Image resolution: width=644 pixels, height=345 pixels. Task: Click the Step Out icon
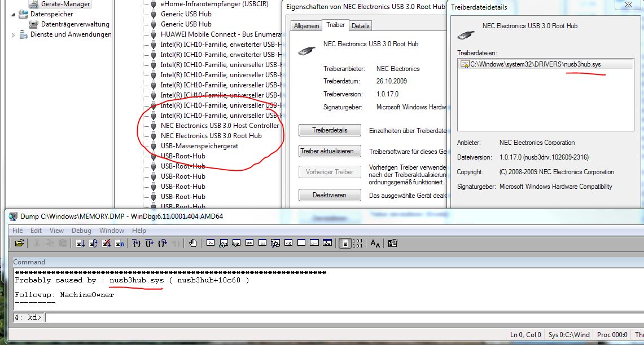pyautogui.click(x=163, y=244)
